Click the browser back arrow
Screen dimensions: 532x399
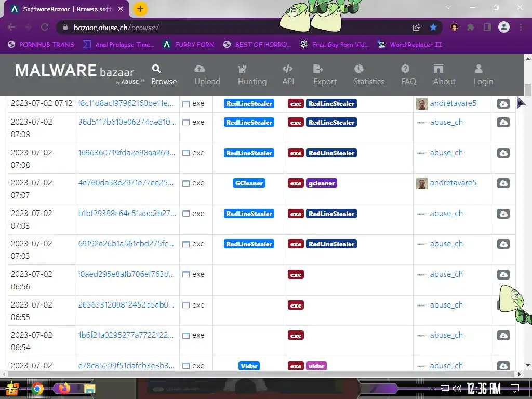pyautogui.click(x=11, y=27)
